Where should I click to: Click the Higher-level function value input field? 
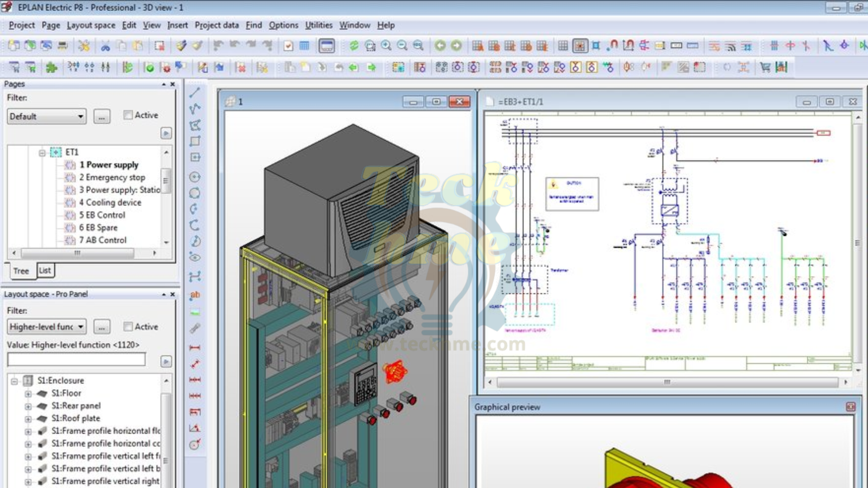click(x=76, y=359)
